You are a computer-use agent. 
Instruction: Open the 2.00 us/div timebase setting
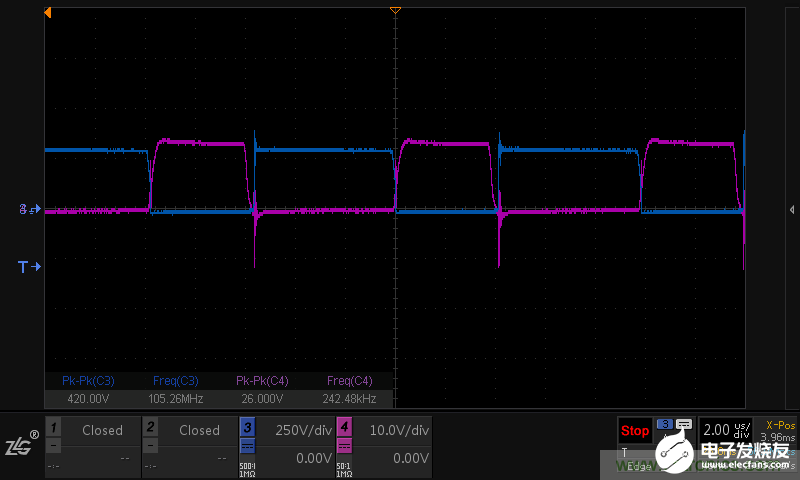point(725,430)
